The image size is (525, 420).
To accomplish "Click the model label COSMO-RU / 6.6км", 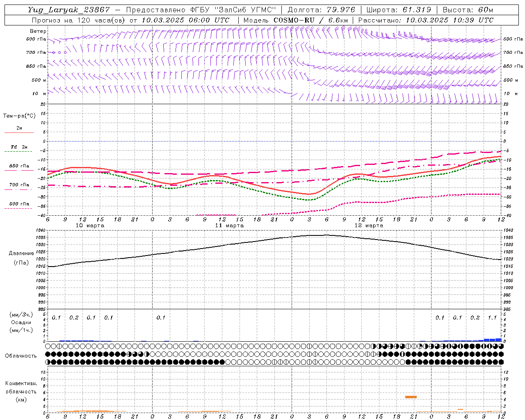I will (310, 20).
